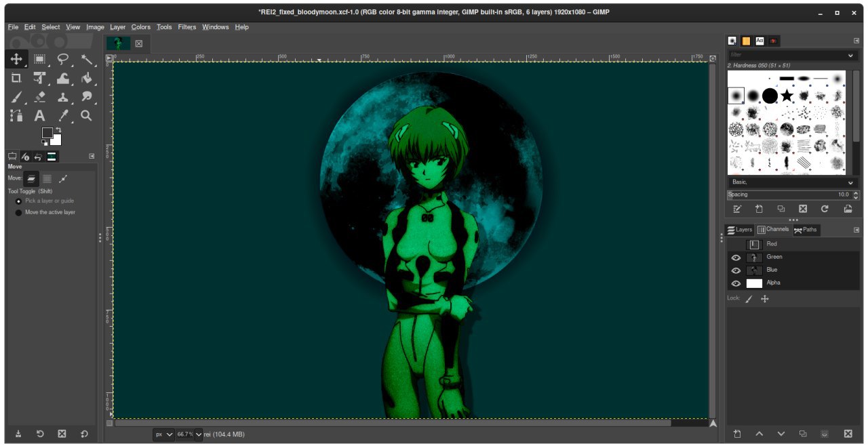Toggle visibility of the Green channel

pyautogui.click(x=736, y=258)
